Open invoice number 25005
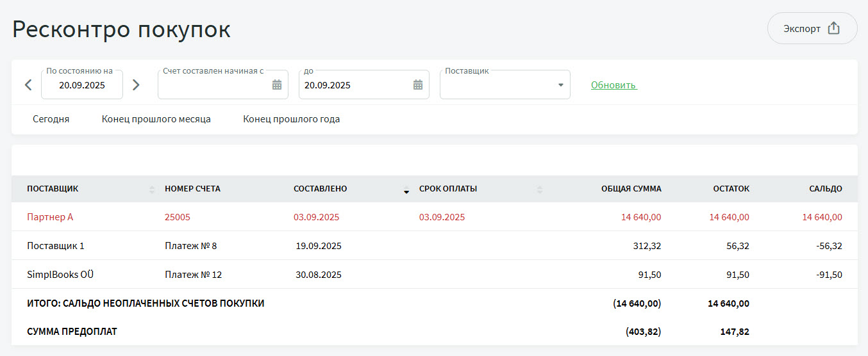The image size is (868, 356). [178, 217]
